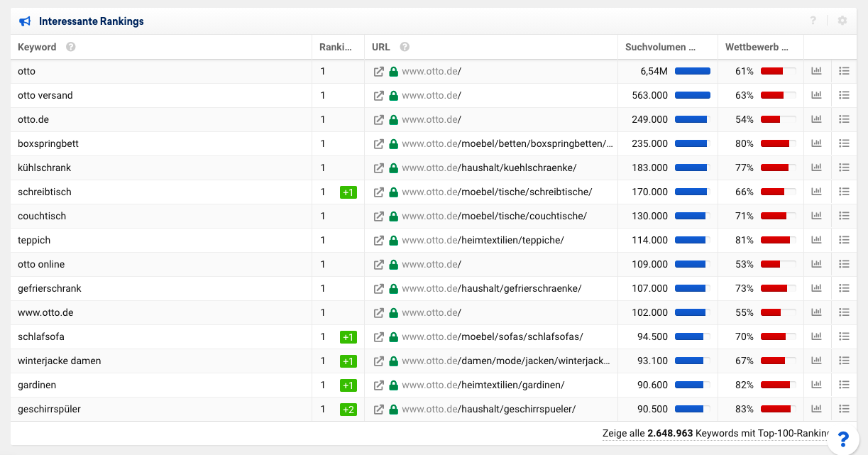Sort by the Suchvolumen column header
868x455 pixels.
[660, 47]
